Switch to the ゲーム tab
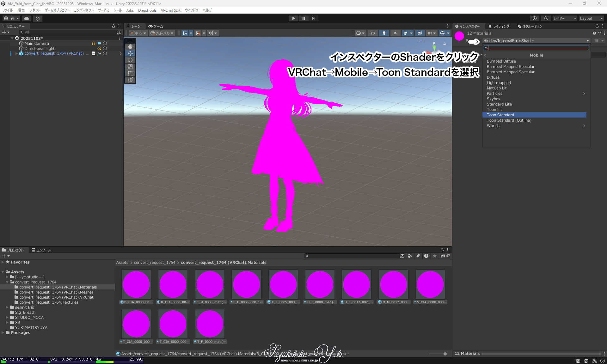This screenshot has height=364, width=607. tap(156, 26)
